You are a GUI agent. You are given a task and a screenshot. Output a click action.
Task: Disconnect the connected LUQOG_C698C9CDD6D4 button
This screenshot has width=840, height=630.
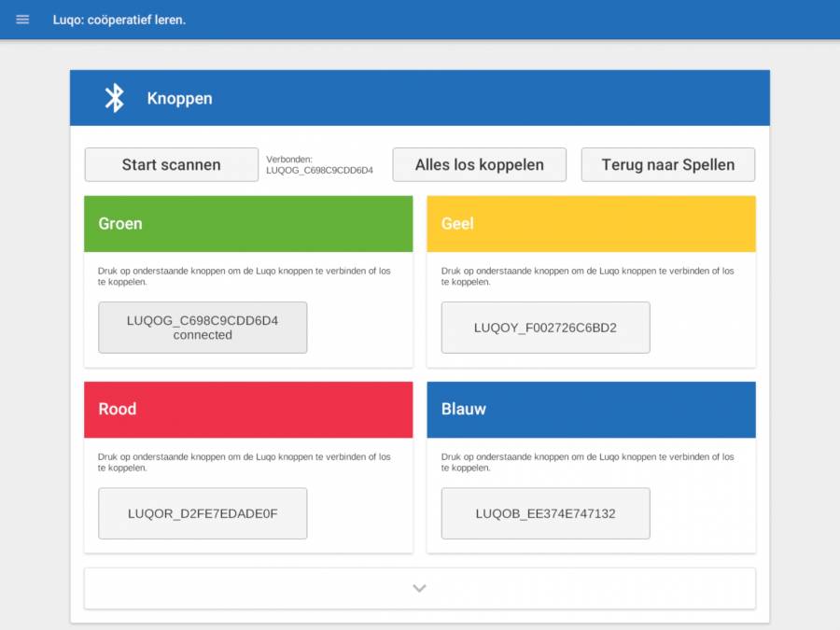(x=203, y=328)
